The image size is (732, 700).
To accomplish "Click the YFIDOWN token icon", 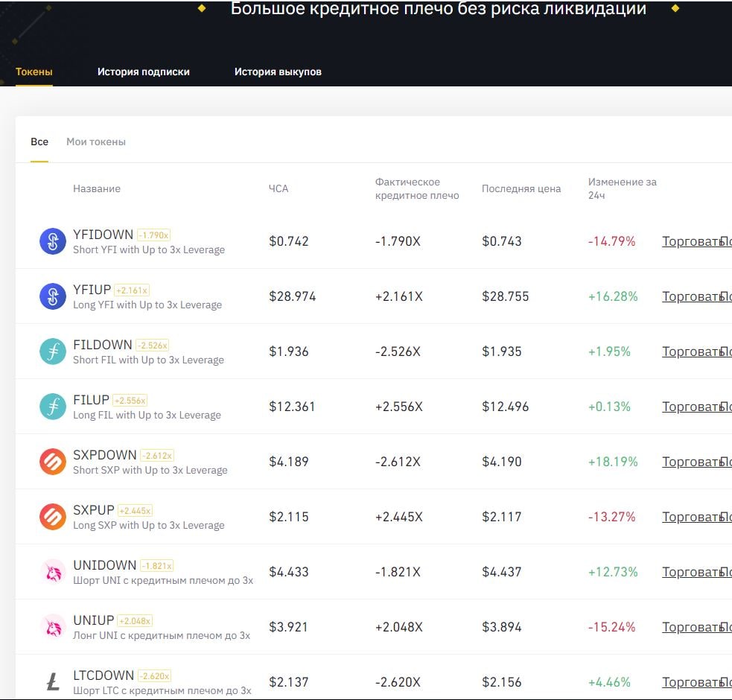I will coord(53,241).
